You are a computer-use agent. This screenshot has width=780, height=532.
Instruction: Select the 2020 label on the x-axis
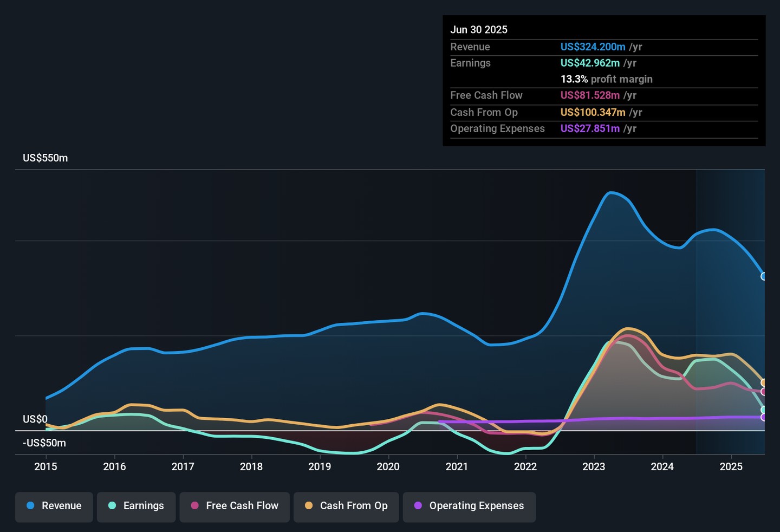click(x=388, y=466)
